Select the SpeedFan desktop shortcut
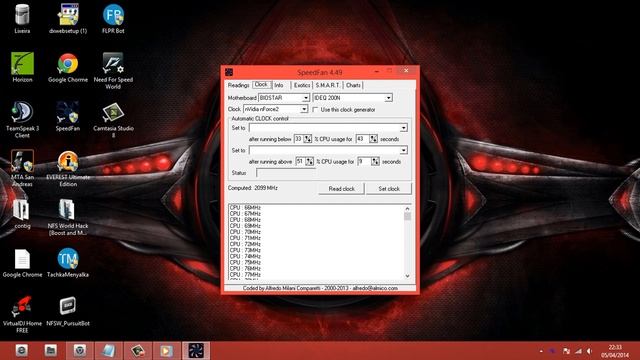640x360 pixels. [68, 116]
